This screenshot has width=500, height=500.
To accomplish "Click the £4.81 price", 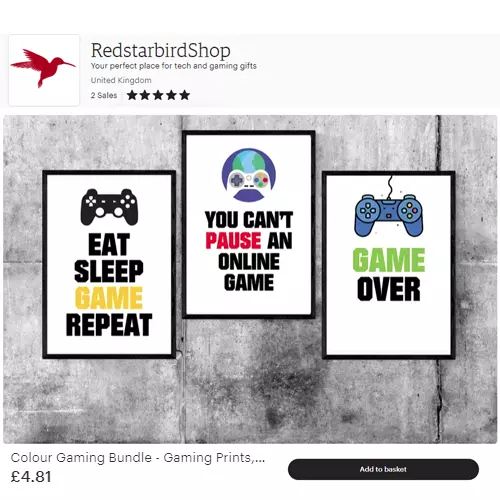I will (31, 477).
